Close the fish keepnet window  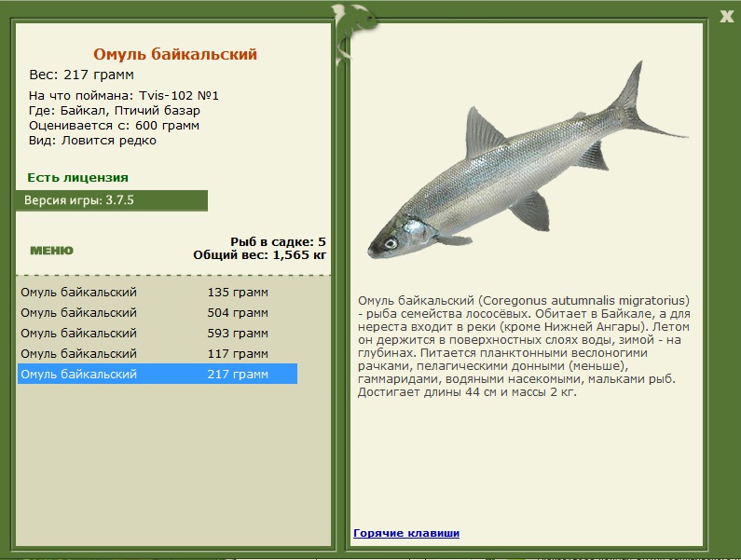727,17
